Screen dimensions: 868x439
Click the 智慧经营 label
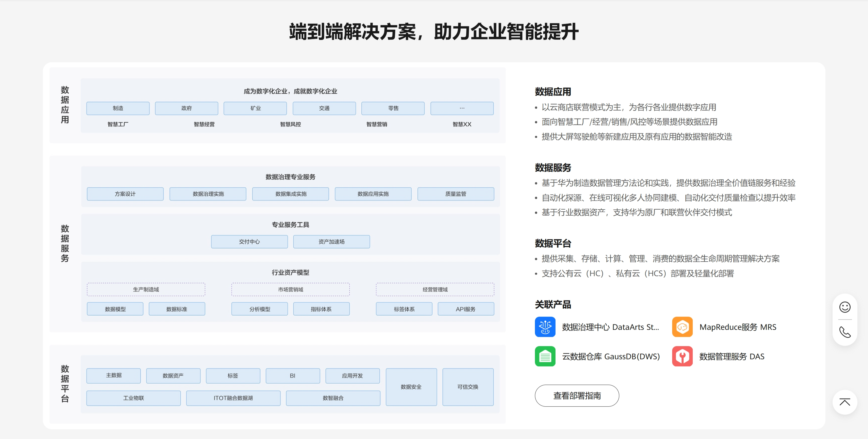pos(204,124)
